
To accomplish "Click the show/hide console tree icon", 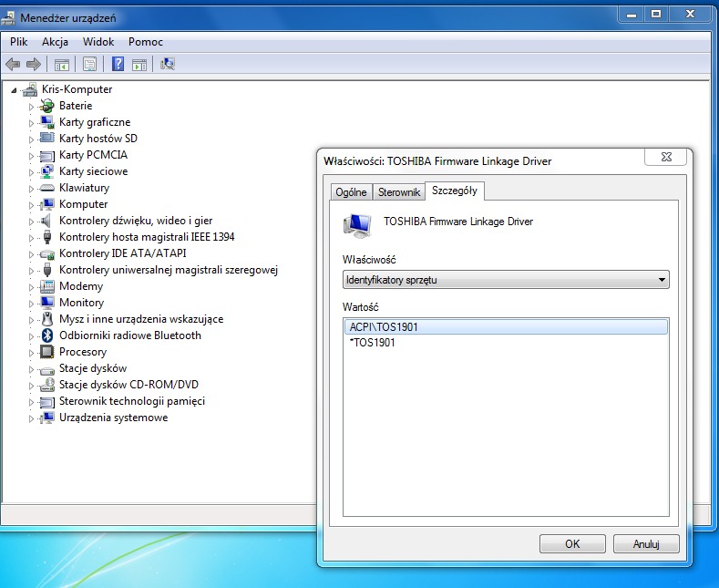I will pyautogui.click(x=62, y=64).
